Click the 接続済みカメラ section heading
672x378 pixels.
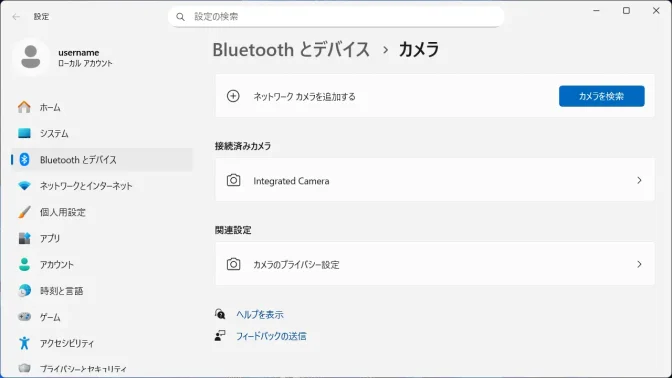pos(243,146)
